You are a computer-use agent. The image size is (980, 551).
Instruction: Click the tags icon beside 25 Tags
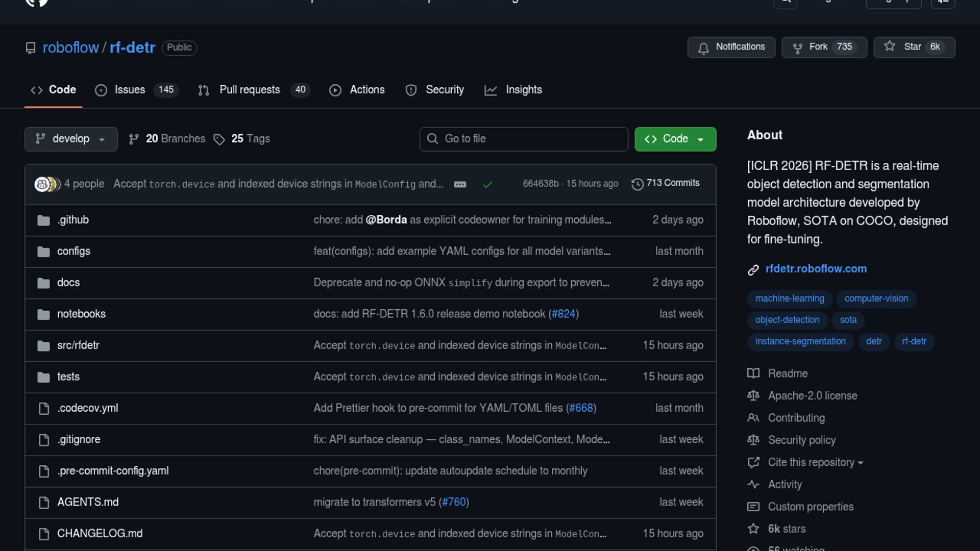(x=219, y=139)
